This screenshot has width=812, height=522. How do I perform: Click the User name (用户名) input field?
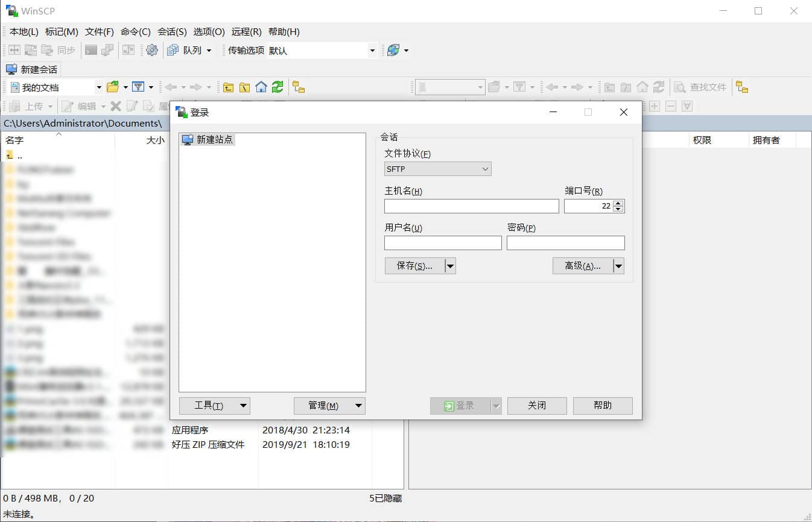(443, 243)
